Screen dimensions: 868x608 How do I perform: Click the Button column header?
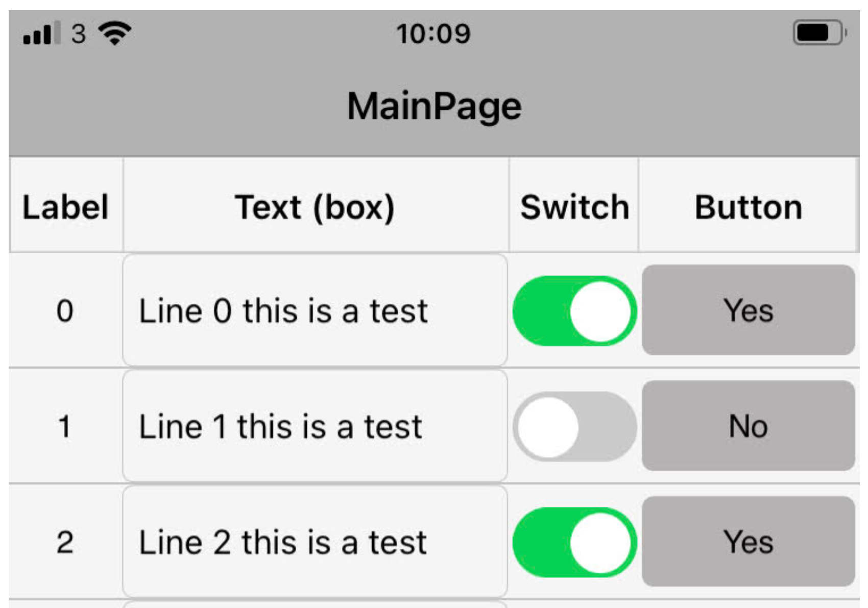pyautogui.click(x=748, y=207)
